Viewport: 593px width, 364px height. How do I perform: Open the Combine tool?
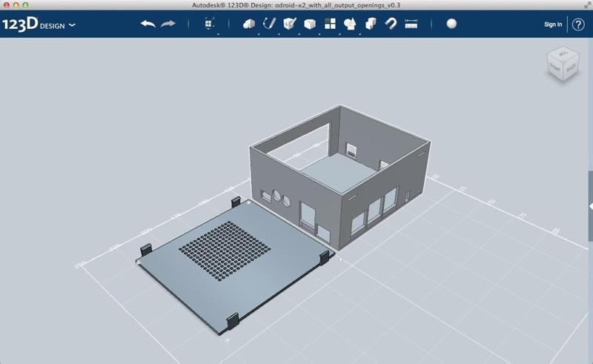coord(371,24)
